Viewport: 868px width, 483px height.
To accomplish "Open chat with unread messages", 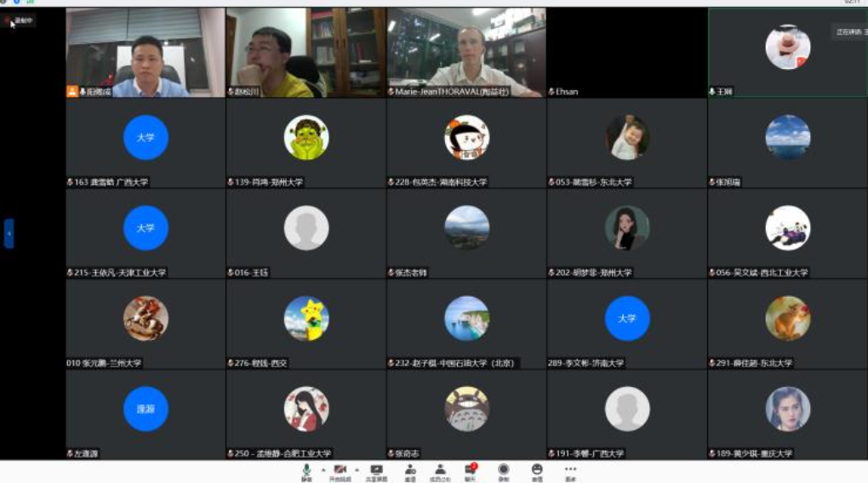I will tap(470, 470).
